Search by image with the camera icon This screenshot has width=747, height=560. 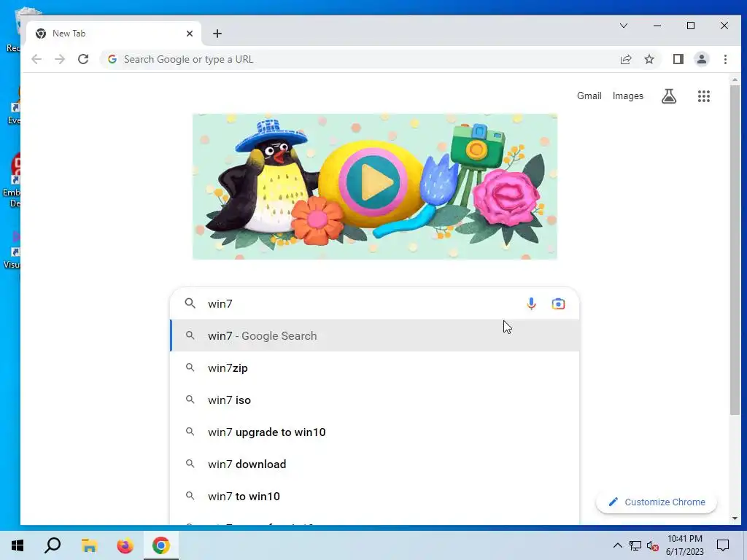(x=558, y=303)
